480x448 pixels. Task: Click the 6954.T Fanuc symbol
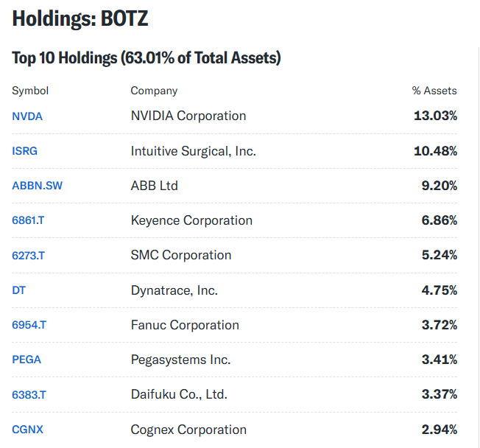[29, 325]
